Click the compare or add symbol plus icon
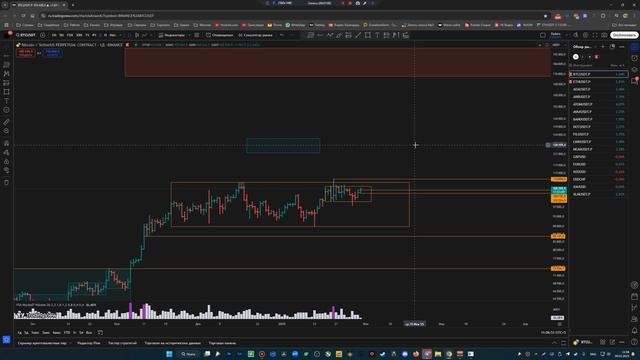This screenshot has width=640, height=360. tap(42, 35)
